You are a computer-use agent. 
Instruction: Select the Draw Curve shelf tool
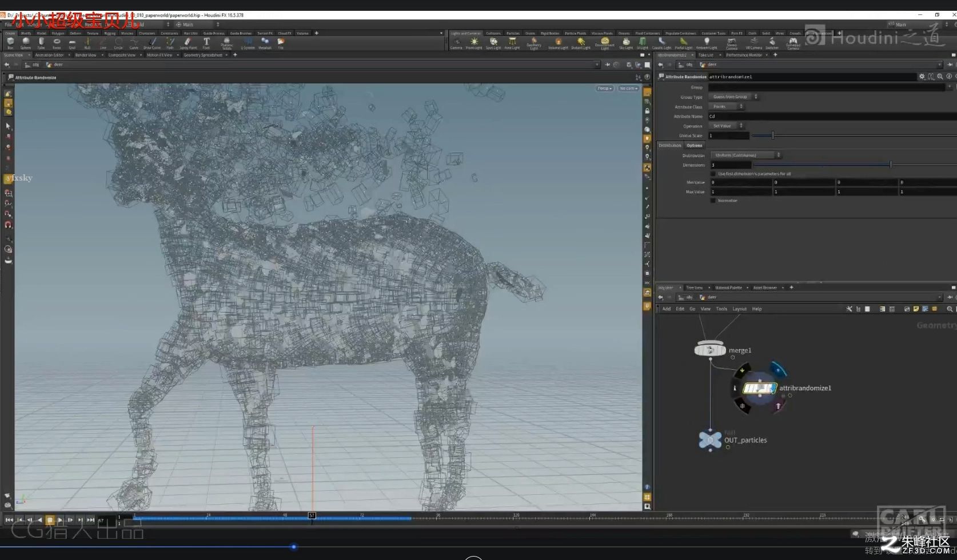152,43
